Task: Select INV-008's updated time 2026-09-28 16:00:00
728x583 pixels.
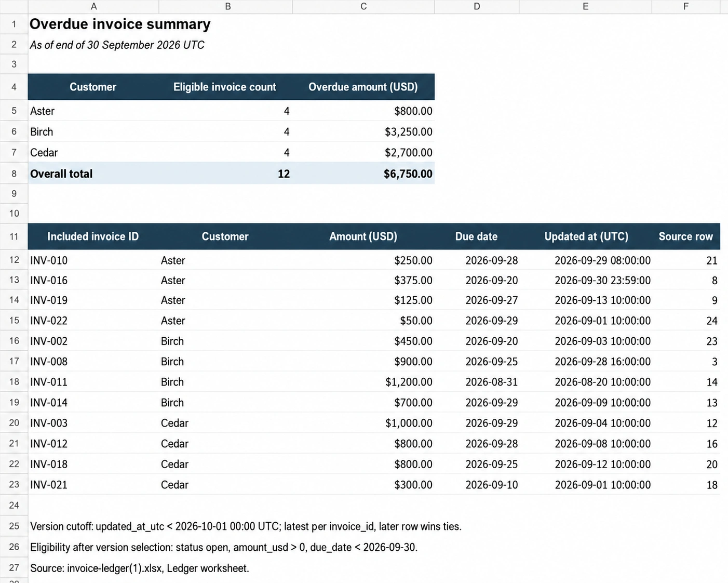Action: point(586,362)
